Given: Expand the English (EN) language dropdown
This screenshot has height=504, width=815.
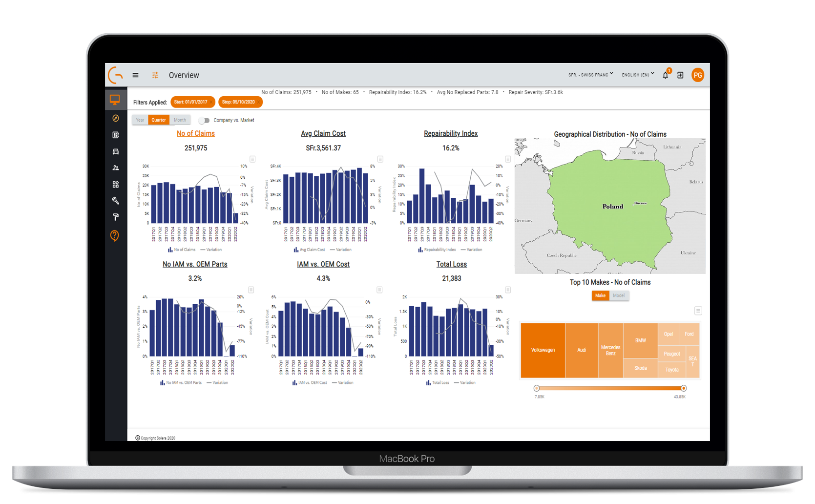Looking at the screenshot, I should 638,75.
